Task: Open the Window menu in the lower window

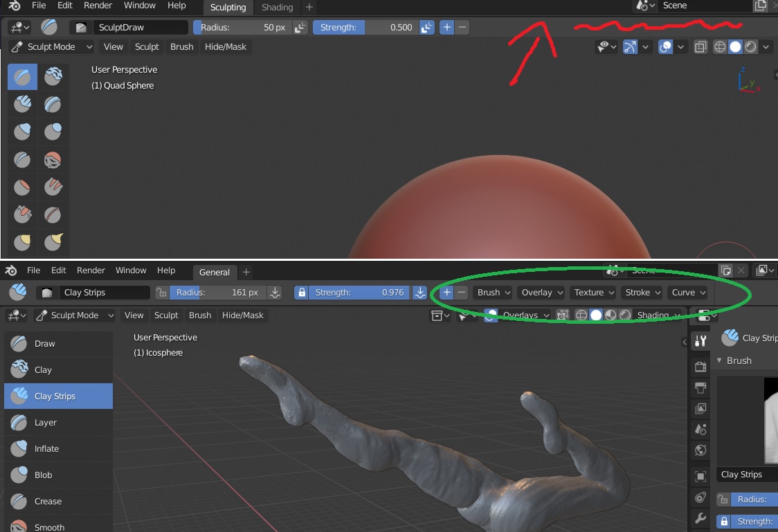Action: point(131,270)
